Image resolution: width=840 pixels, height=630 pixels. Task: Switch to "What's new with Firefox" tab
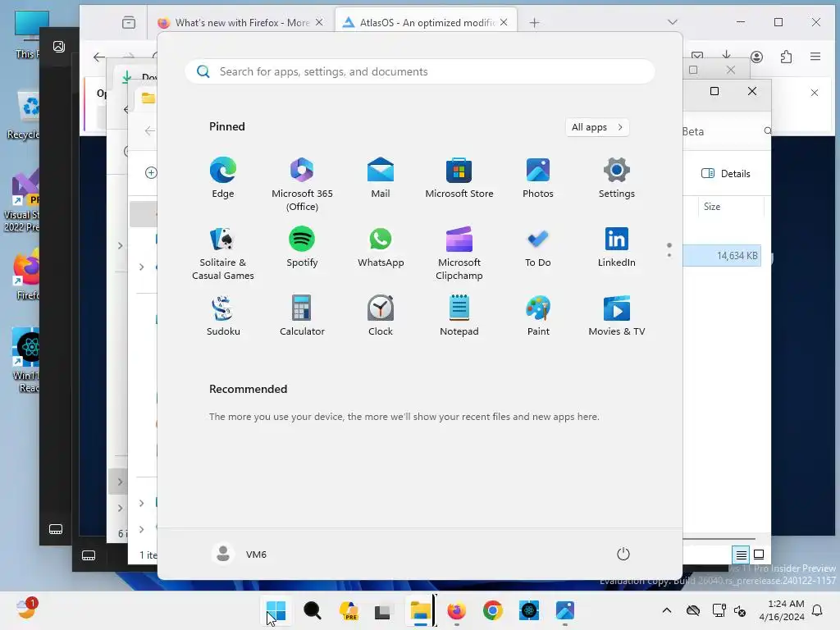[x=241, y=22]
